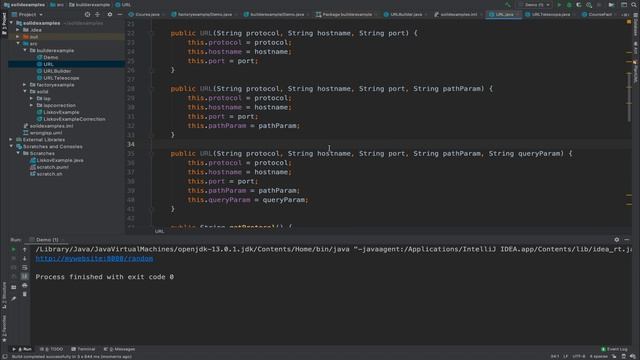Click the rerun icon in the Run panel
The width and height of the screenshot is (640, 360).
[x=13, y=249]
